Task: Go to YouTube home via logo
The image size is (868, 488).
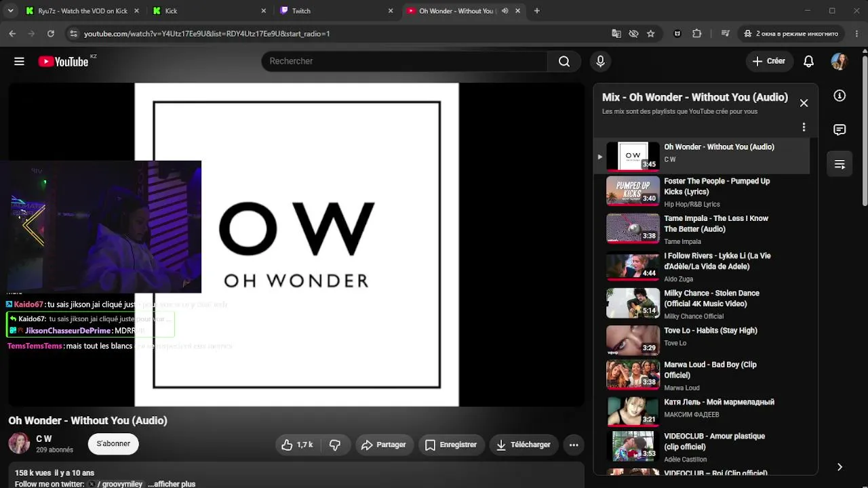Action: (63, 62)
